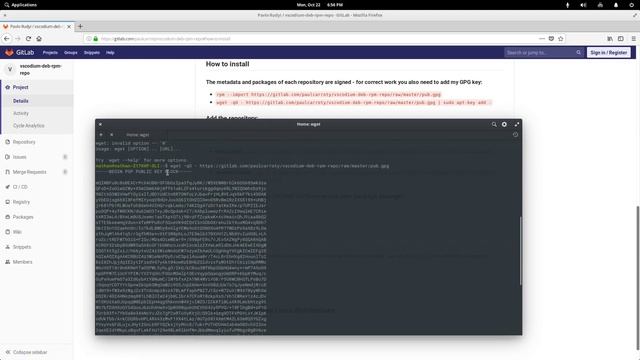This screenshot has height=360, width=640.
Task: Go to Firefox home page
Action: click(39, 38)
